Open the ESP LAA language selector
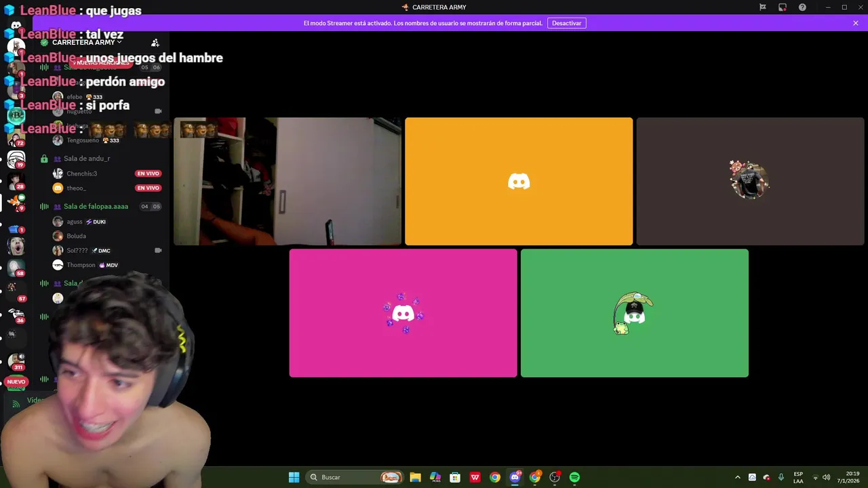The image size is (868, 488). (798, 477)
